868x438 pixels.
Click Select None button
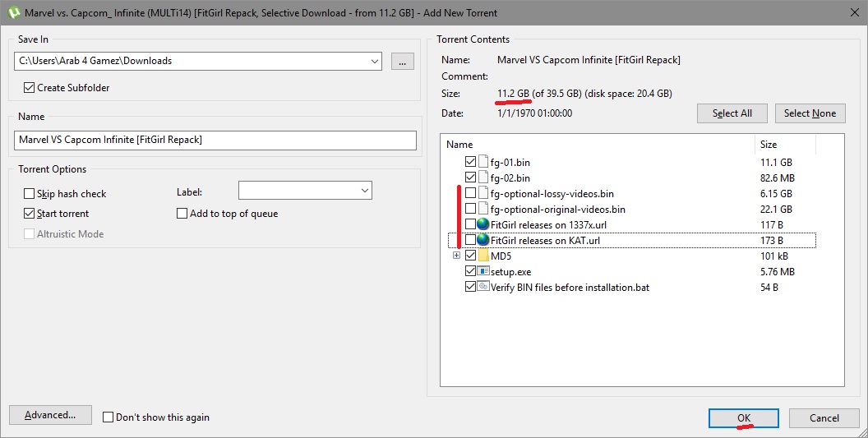[810, 113]
